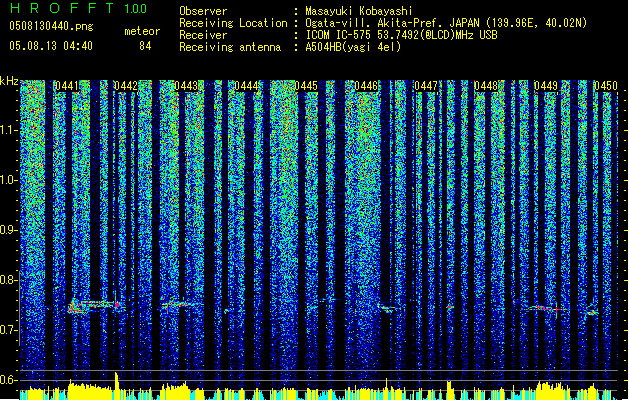The width and height of the screenshot is (629, 400).
Task: Click the 0442 time marker
Action: pyautogui.click(x=126, y=86)
